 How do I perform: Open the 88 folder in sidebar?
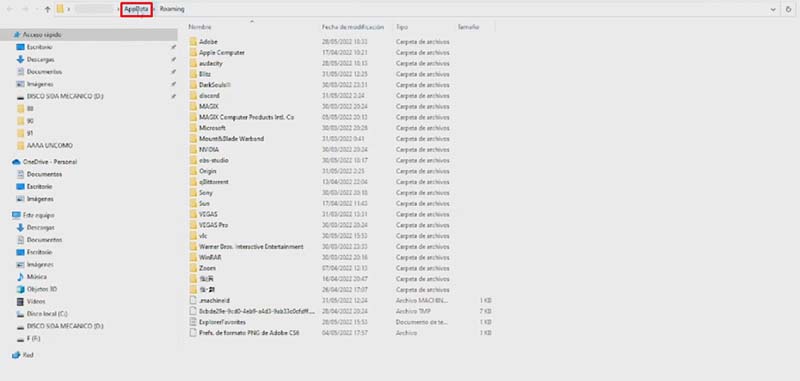(30, 109)
